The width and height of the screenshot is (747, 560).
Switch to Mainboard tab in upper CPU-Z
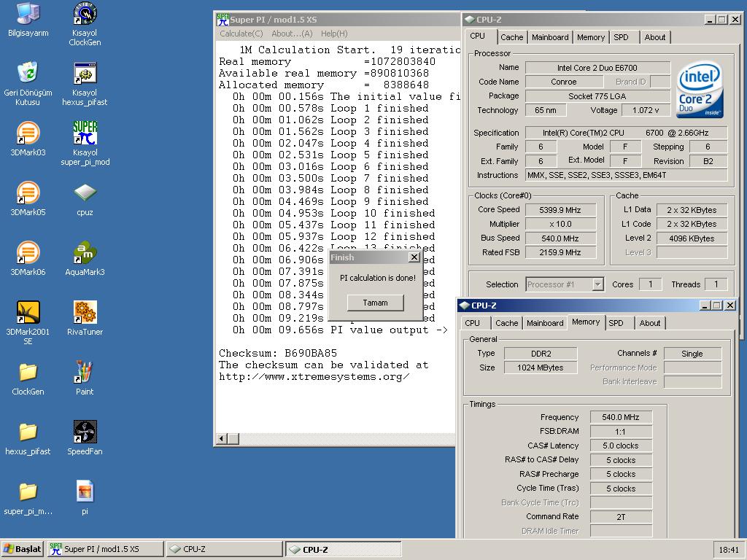(x=550, y=37)
